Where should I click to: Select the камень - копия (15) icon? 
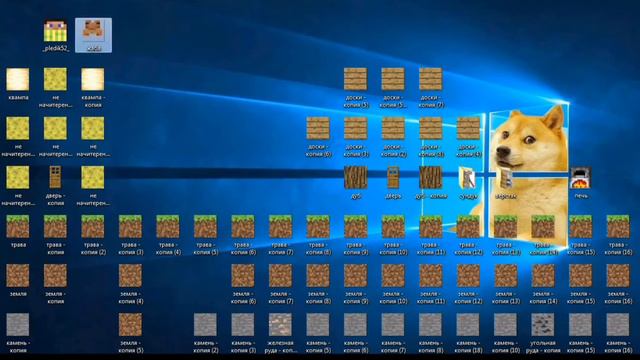[580, 324]
